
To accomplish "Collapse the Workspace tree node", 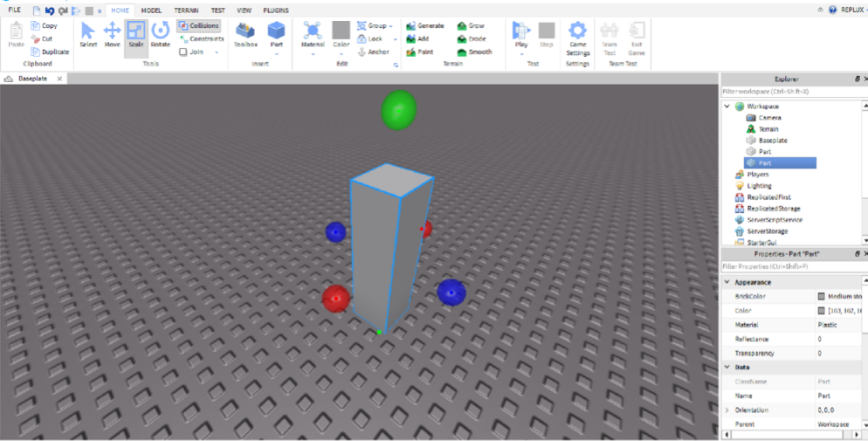I will pyautogui.click(x=727, y=107).
